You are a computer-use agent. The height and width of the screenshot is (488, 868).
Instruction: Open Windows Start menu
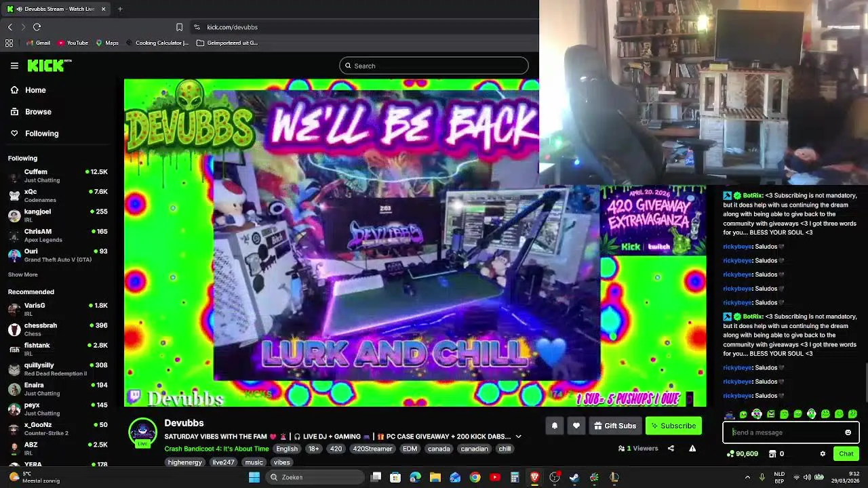[x=254, y=477]
